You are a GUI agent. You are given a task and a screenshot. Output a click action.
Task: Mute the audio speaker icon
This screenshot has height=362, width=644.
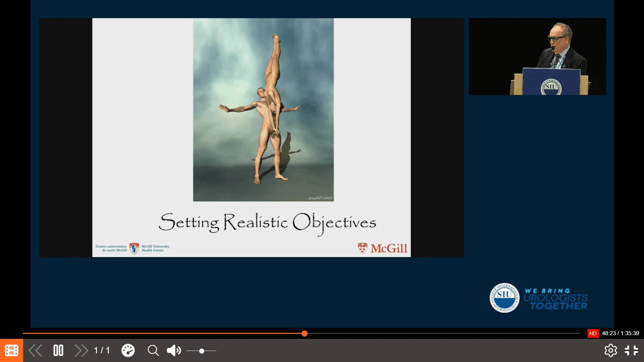pos(174,351)
